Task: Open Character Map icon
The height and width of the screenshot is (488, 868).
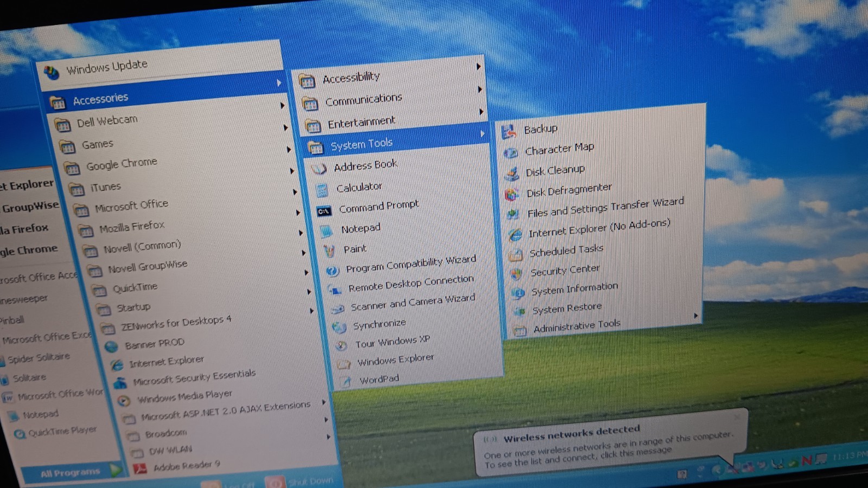Action: [510, 153]
